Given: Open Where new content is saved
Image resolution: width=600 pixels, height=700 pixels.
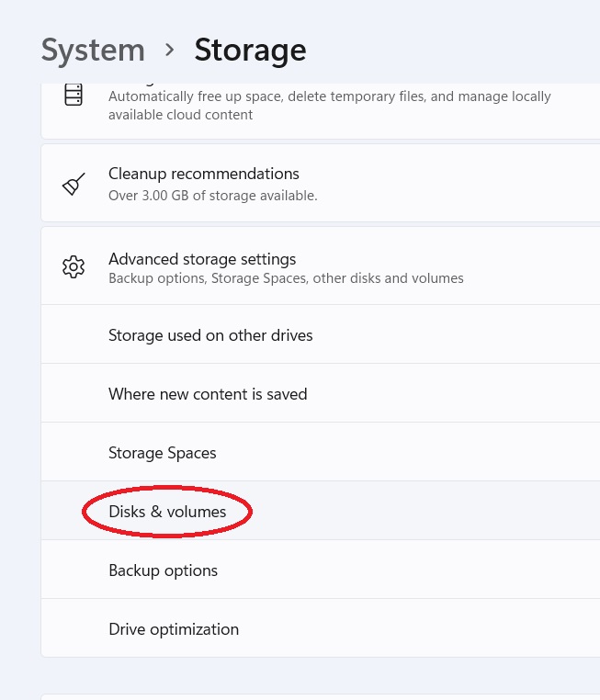Looking at the screenshot, I should point(321,393).
